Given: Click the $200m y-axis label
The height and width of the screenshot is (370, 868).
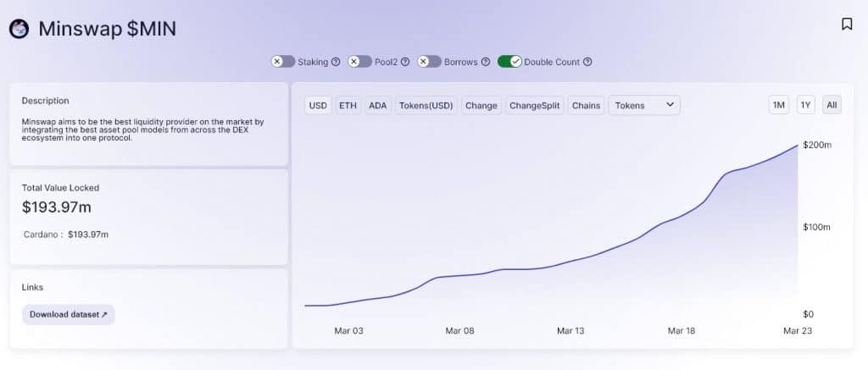Looking at the screenshot, I should (x=817, y=145).
